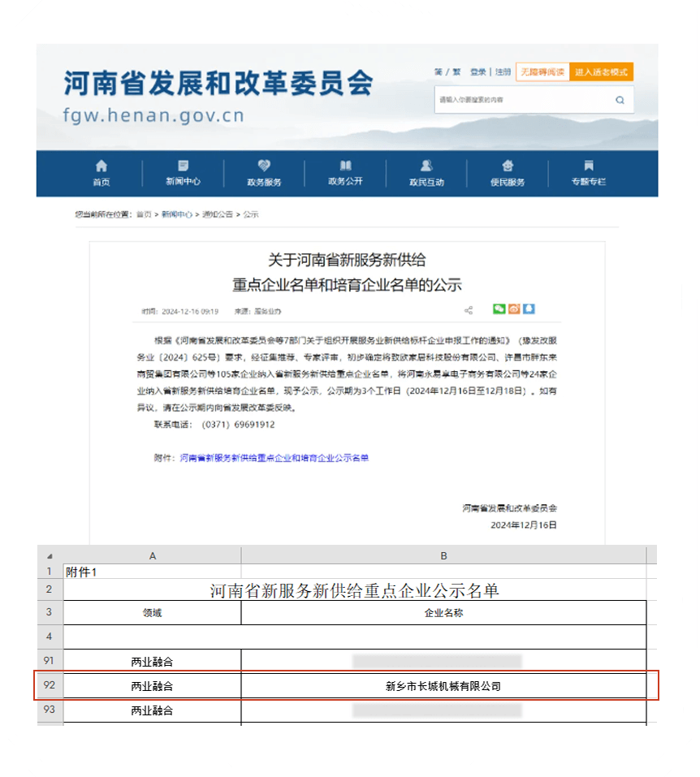Open the 政民互动 nav item

(426, 173)
